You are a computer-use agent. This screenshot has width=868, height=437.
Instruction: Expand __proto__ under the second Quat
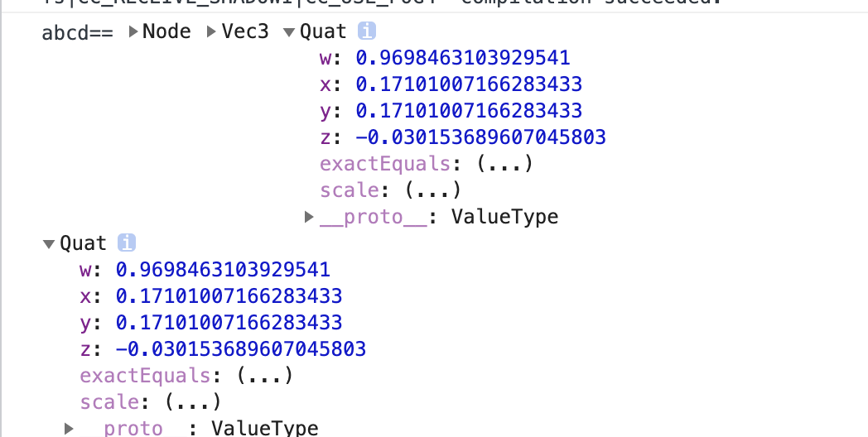click(70, 428)
